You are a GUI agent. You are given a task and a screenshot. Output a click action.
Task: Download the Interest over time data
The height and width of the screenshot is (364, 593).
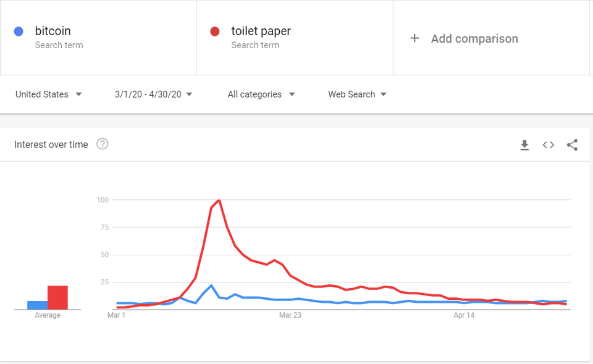pos(524,145)
